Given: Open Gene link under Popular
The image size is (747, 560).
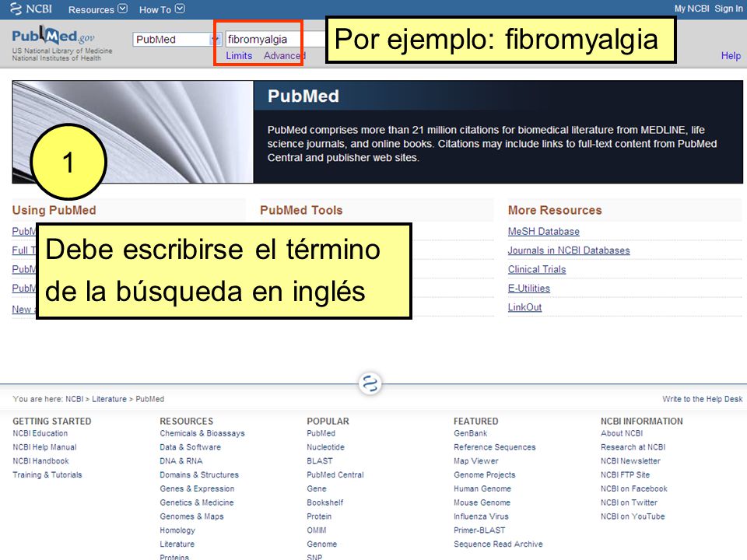Looking at the screenshot, I should (x=317, y=488).
